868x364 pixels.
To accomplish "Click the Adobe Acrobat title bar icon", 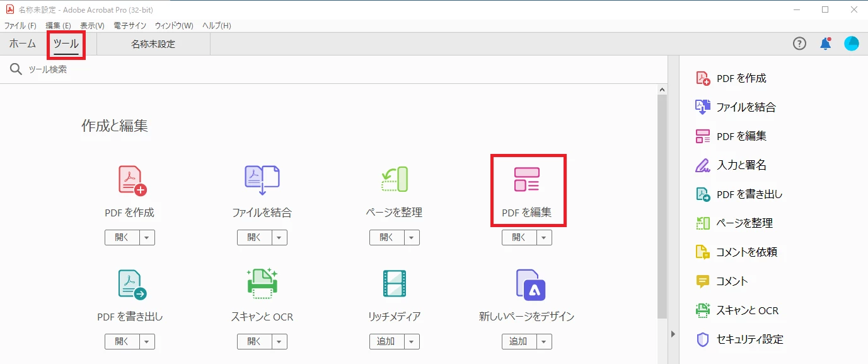I will pyautogui.click(x=9, y=9).
